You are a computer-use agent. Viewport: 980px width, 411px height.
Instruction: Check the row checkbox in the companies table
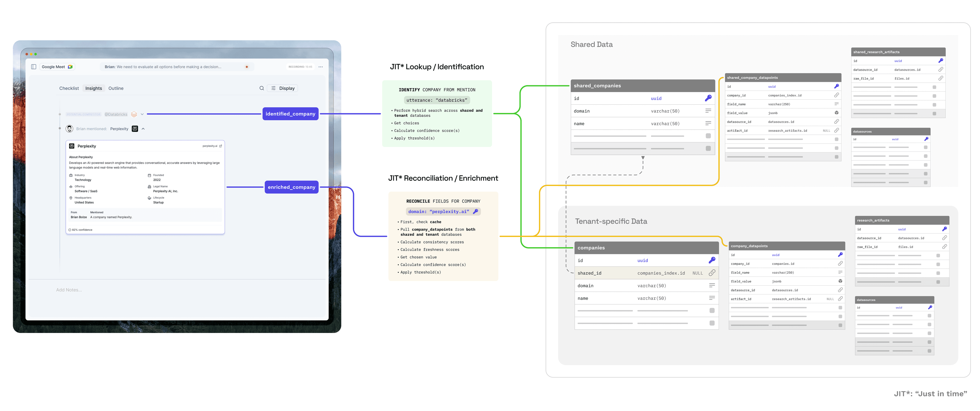[713, 311]
